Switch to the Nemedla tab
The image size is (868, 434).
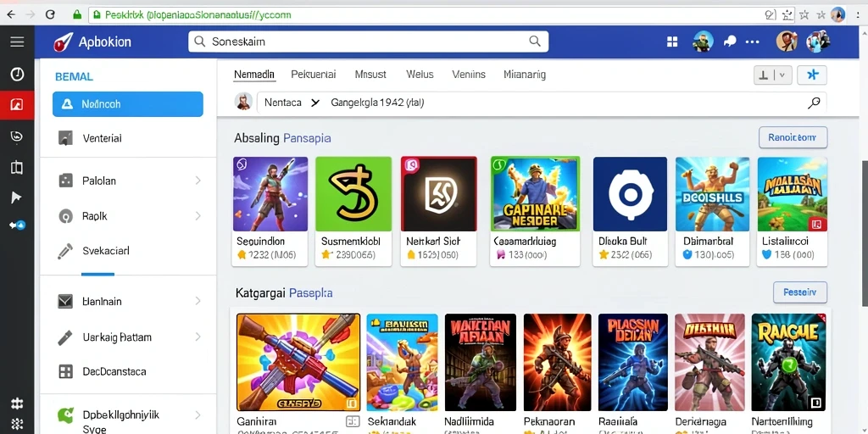(x=254, y=75)
